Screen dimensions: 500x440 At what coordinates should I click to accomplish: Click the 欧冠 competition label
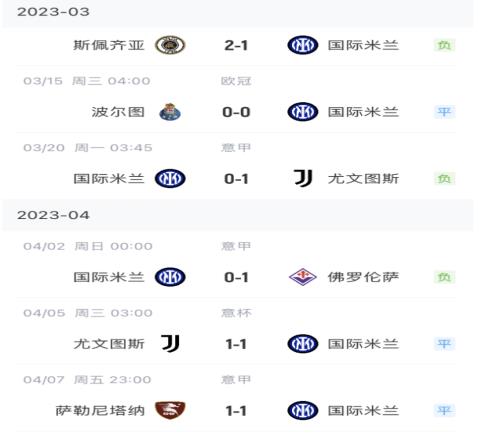(236, 81)
